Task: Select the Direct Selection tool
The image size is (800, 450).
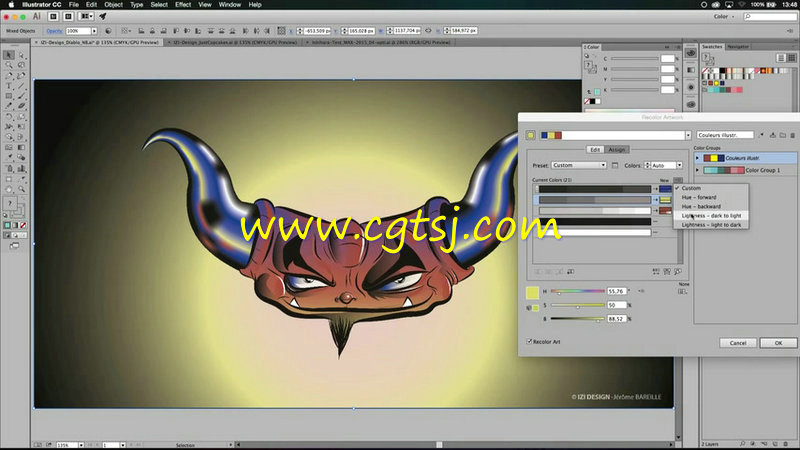Action: (x=21, y=55)
